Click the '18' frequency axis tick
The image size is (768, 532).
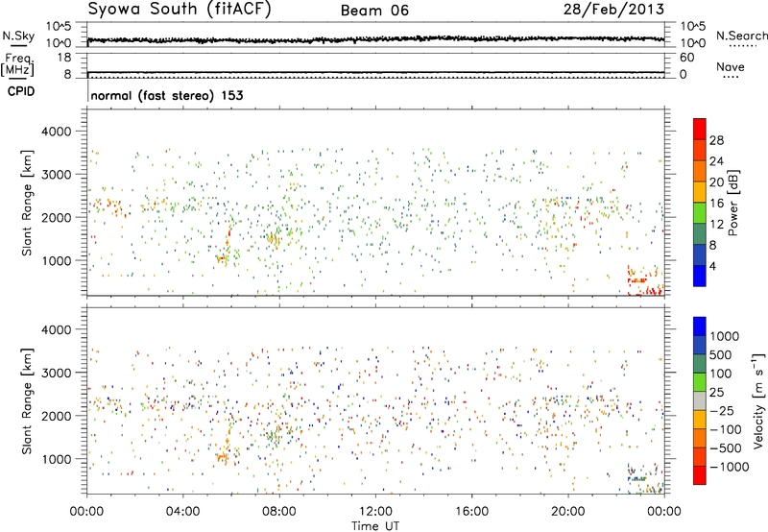click(x=64, y=58)
